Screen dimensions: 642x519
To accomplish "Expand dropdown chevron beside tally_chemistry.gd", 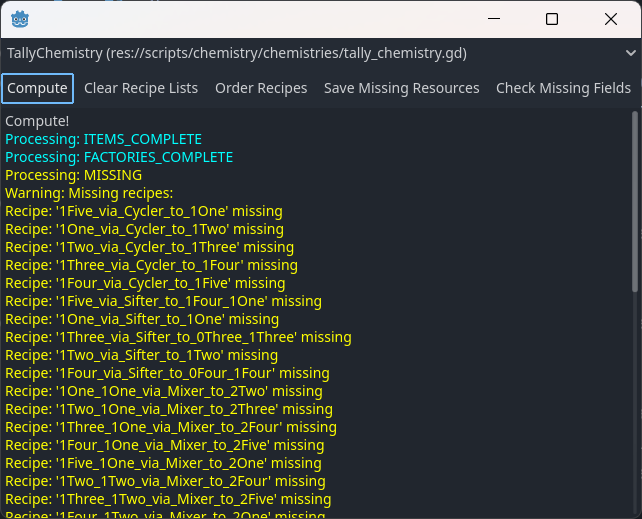I will point(631,53).
